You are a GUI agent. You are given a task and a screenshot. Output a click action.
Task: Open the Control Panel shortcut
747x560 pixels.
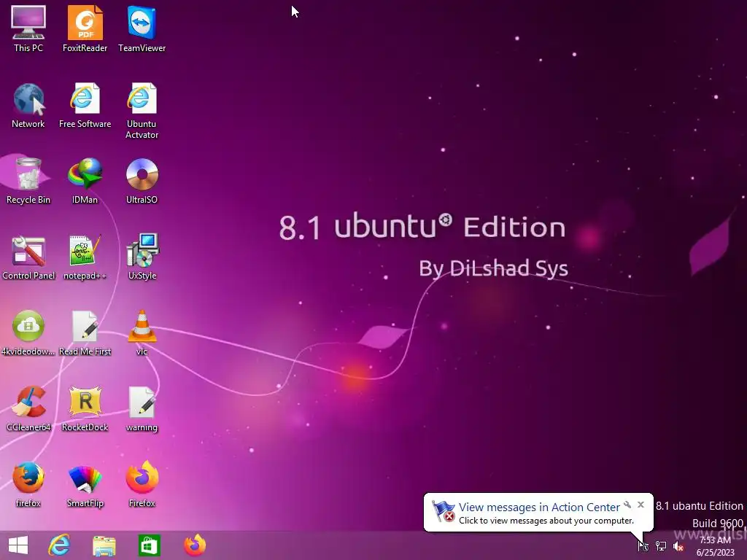point(28,257)
